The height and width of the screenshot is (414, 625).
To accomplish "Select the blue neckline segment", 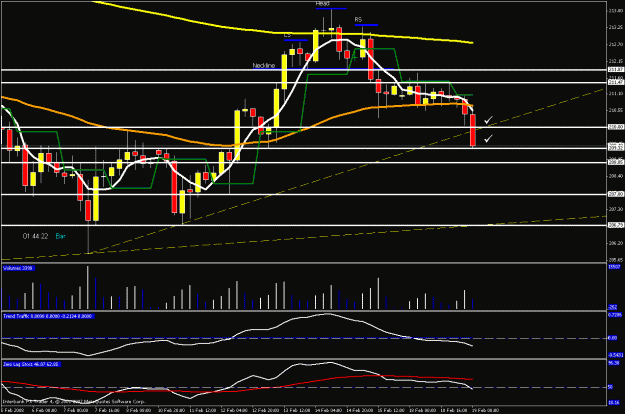I will [323, 69].
